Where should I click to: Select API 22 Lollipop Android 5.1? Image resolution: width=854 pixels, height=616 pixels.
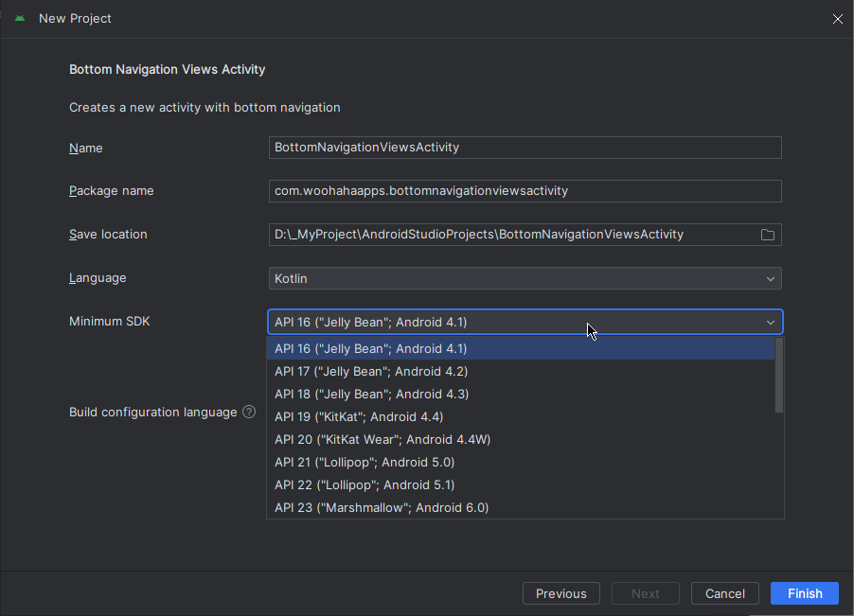click(521, 484)
